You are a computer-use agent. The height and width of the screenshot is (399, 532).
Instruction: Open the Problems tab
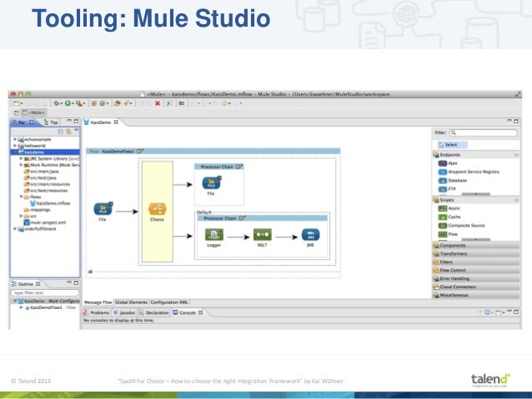97,312
